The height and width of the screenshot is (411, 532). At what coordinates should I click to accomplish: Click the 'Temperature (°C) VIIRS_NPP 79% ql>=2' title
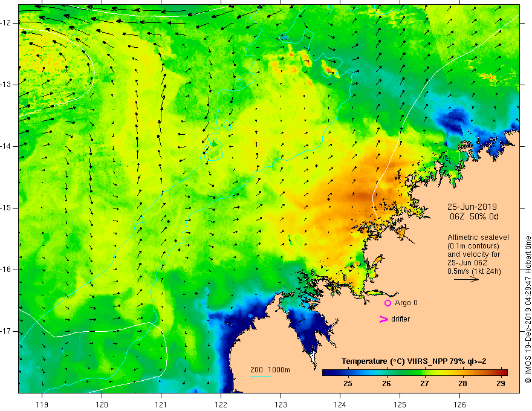pyautogui.click(x=414, y=361)
